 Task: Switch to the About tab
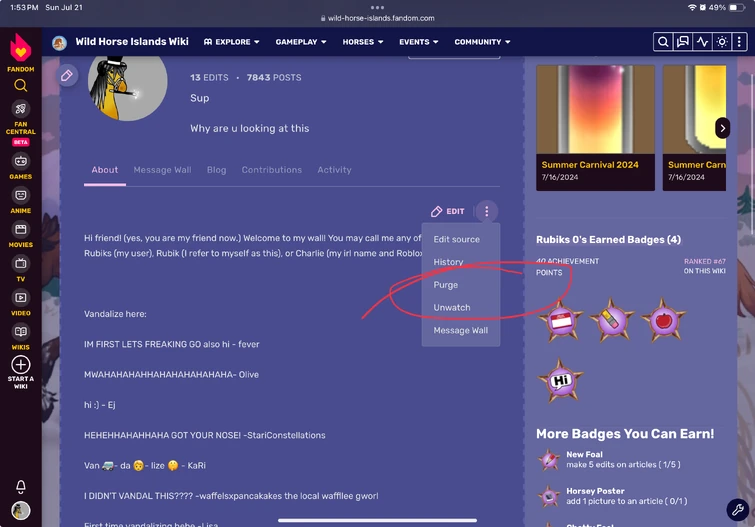coord(104,170)
